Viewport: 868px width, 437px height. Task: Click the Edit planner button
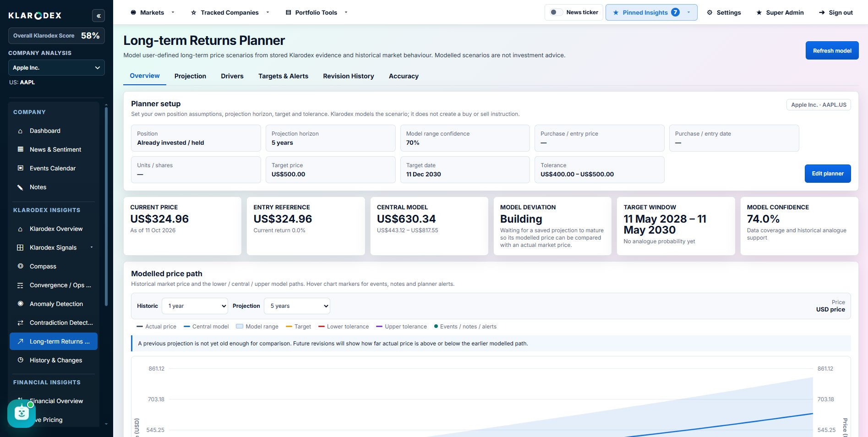click(x=828, y=174)
